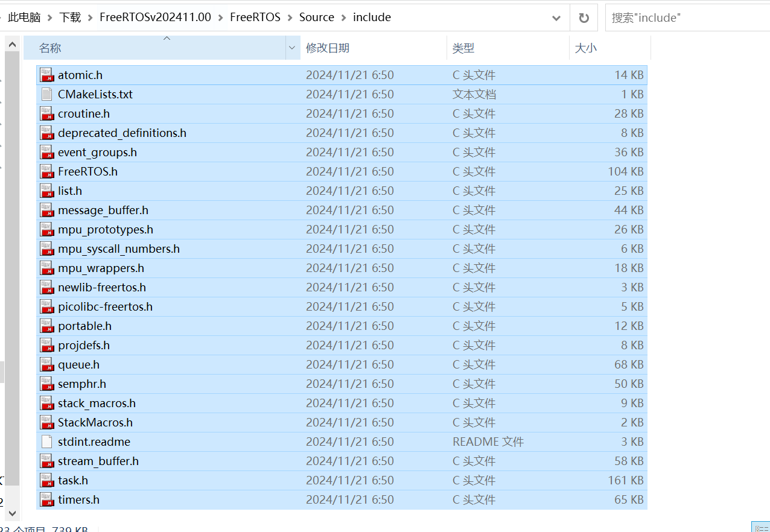Viewport: 770px width, 532px height.
Task: Click the README 文件 type cell
Action: tap(488, 442)
